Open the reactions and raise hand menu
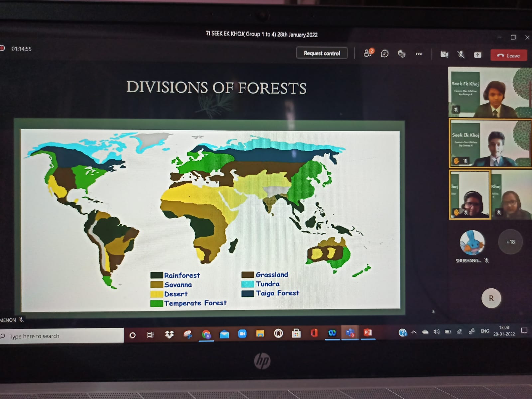Image resolution: width=532 pixels, height=399 pixels. (402, 53)
